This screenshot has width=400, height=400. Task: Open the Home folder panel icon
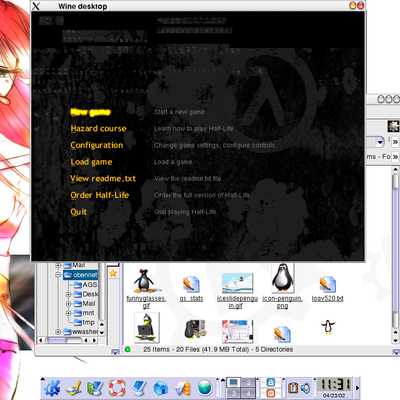click(161, 388)
